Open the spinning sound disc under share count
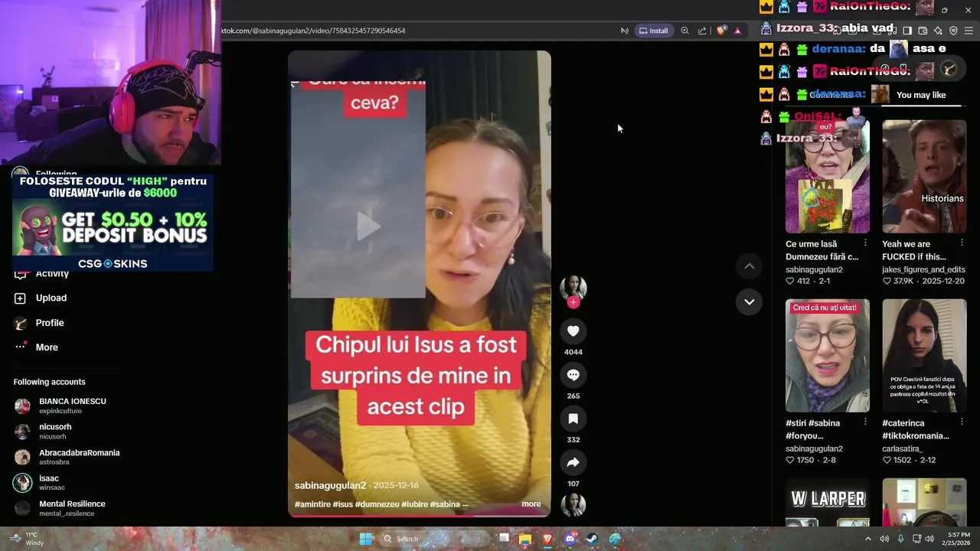The width and height of the screenshot is (980, 551). pyautogui.click(x=573, y=505)
